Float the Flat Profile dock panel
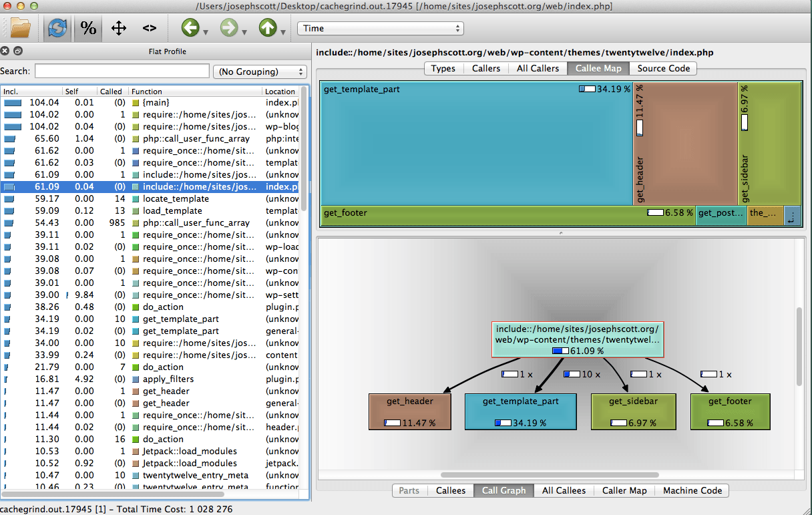 click(x=17, y=51)
